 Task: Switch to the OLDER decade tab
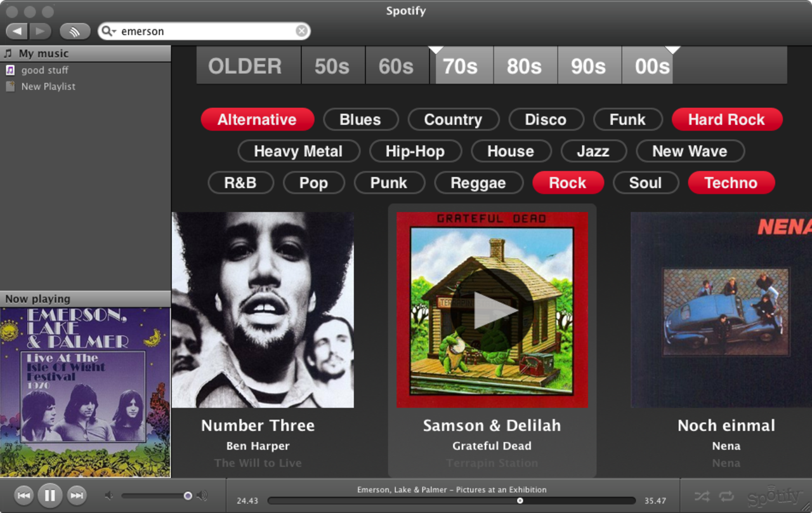coord(247,65)
